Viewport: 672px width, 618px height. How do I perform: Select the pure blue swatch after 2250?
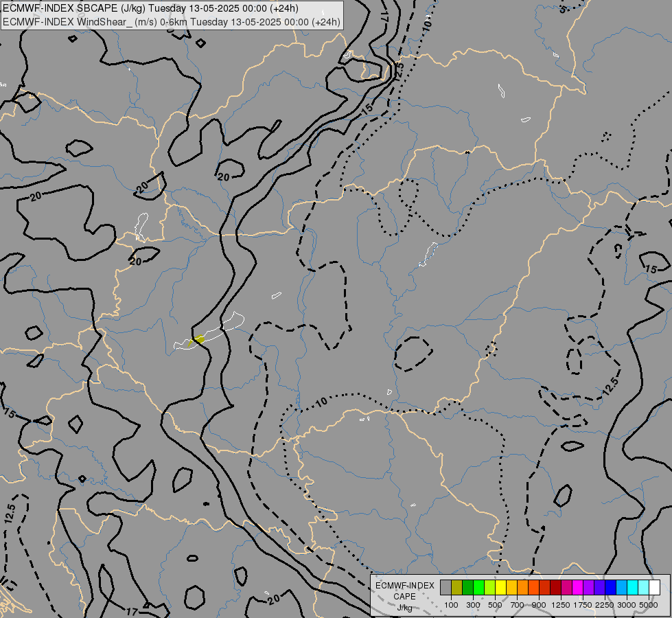611,588
